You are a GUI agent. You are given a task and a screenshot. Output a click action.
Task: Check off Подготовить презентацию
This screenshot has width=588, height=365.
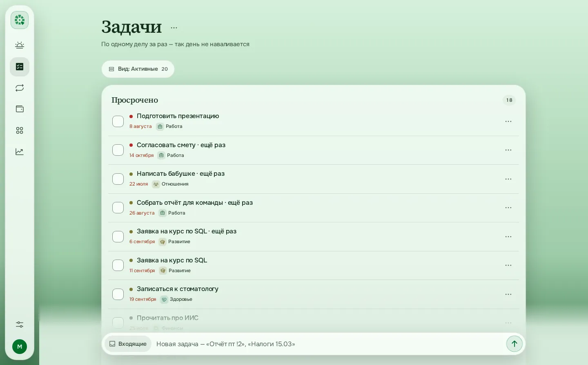pyautogui.click(x=118, y=121)
